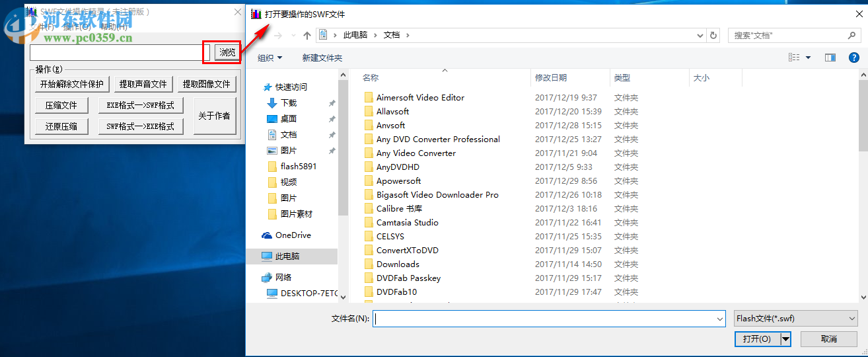
Task: Click 关于作者 button
Action: [215, 116]
